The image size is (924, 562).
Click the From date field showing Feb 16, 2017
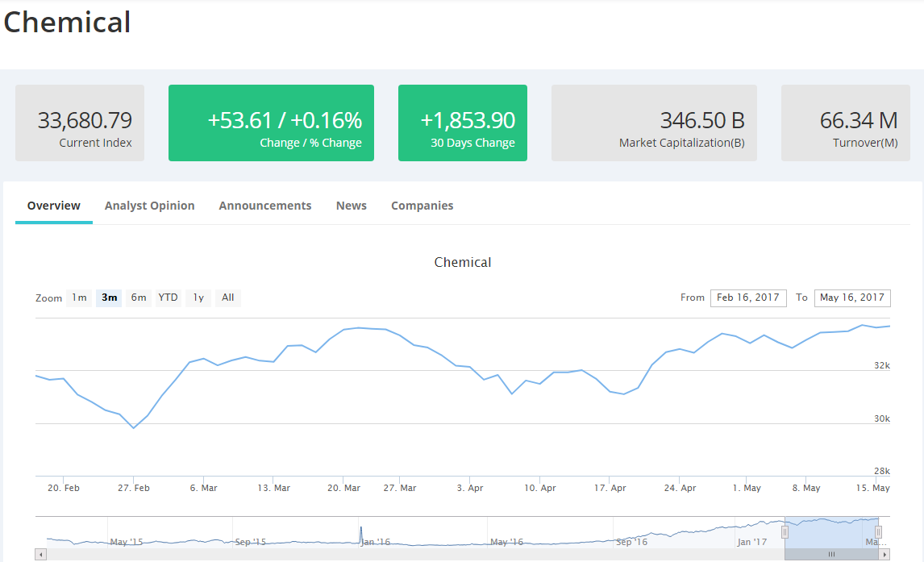click(748, 298)
